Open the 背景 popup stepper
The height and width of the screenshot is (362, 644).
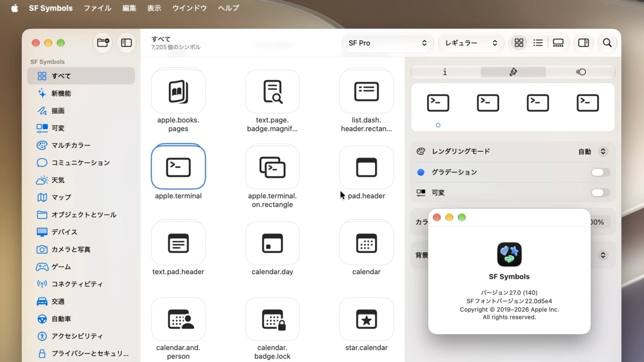pos(603,255)
